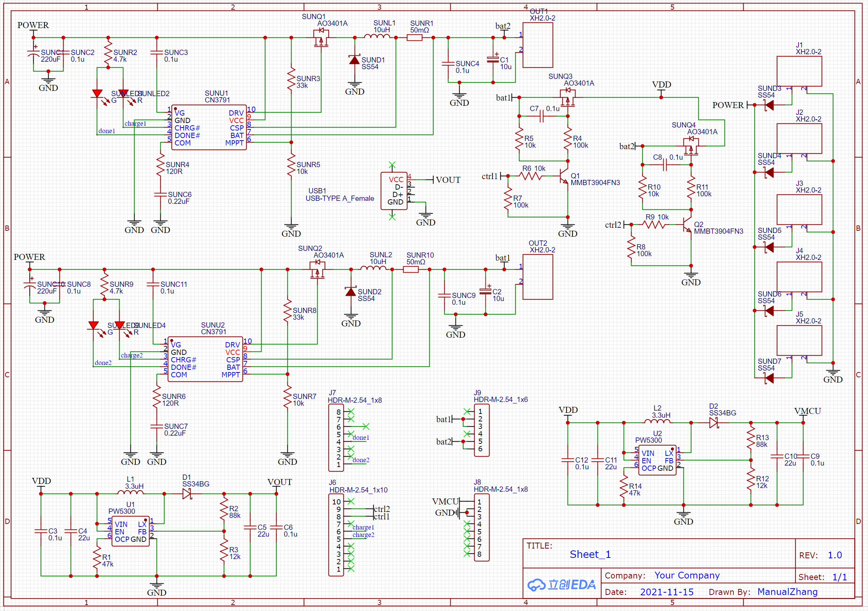868x611 pixels.
Task: Select the R13 88k resistor symbol
Action: 751,438
